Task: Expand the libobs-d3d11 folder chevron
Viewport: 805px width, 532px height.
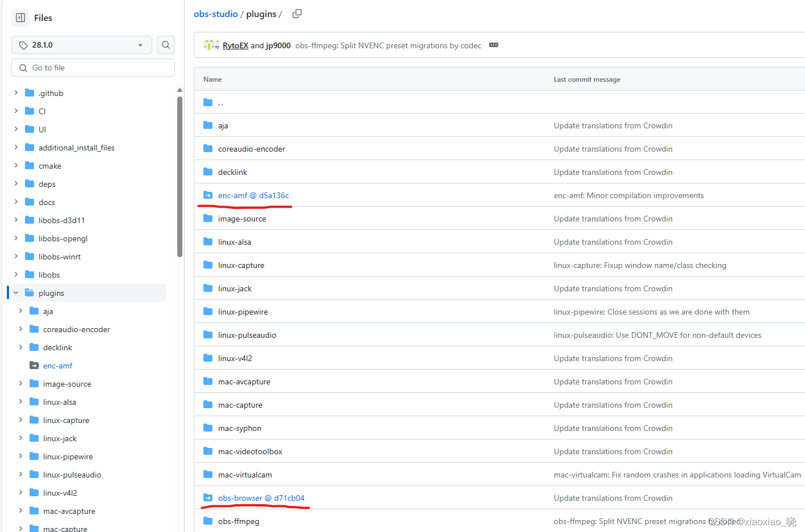Action: tap(16, 220)
